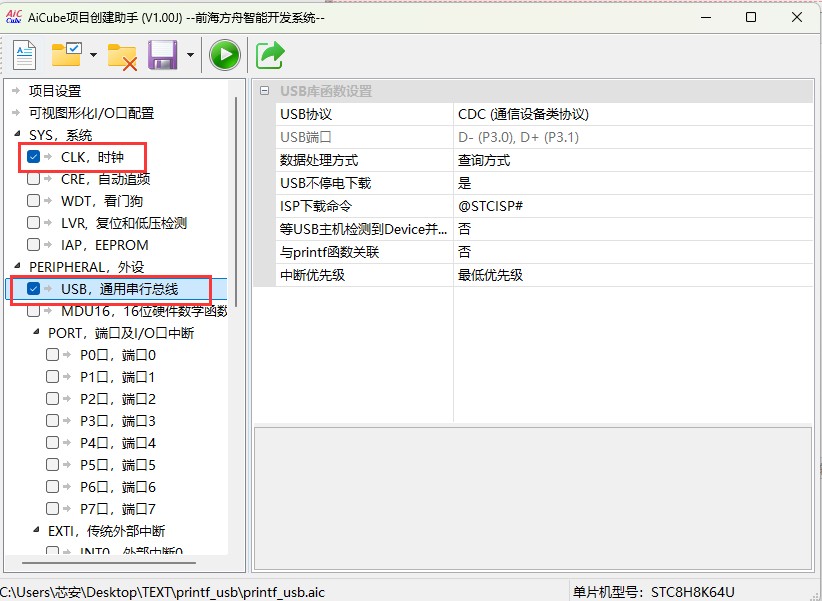822x601 pixels.
Task: Enable the P0口, 端口0 checkbox
Action: pyautogui.click(x=52, y=355)
